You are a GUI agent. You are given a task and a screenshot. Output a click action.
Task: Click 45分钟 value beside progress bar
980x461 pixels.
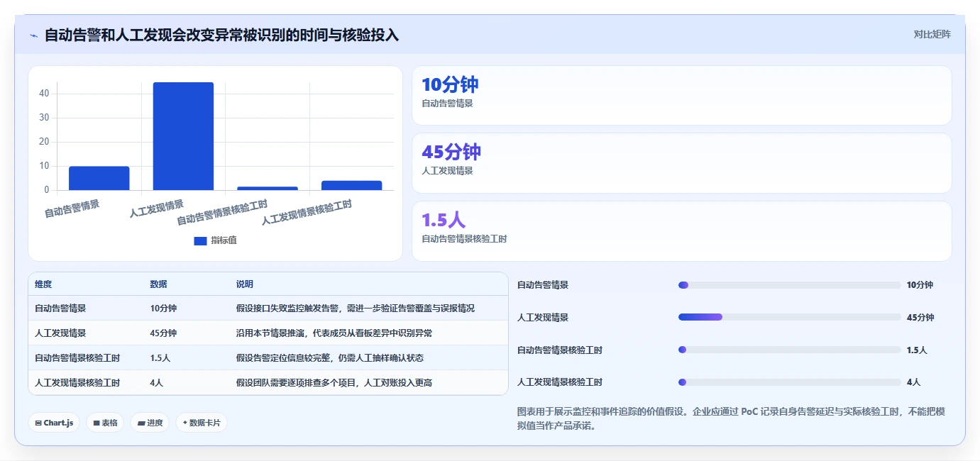920,317
